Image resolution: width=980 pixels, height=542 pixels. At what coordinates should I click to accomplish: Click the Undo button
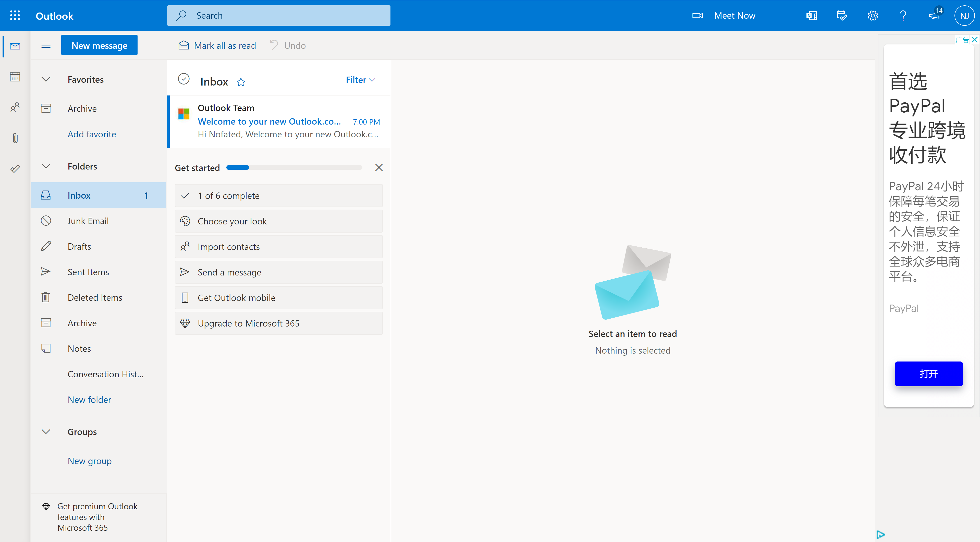pos(288,46)
